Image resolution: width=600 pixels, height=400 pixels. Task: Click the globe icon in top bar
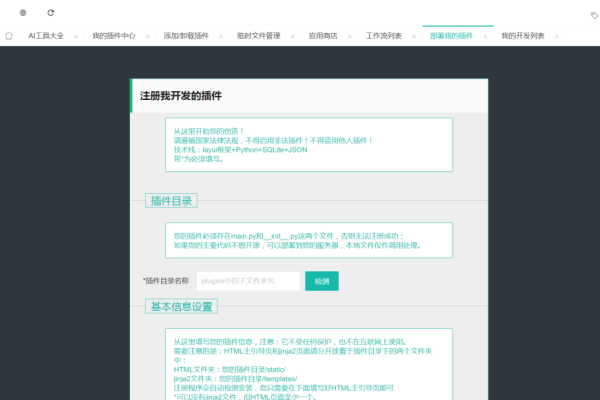(x=23, y=13)
